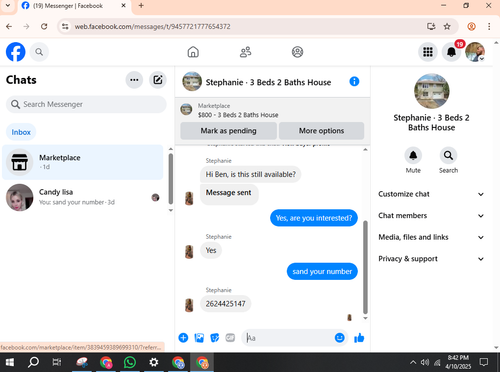Open conversation information blue icon
This screenshot has height=372, width=500.
(x=354, y=81)
